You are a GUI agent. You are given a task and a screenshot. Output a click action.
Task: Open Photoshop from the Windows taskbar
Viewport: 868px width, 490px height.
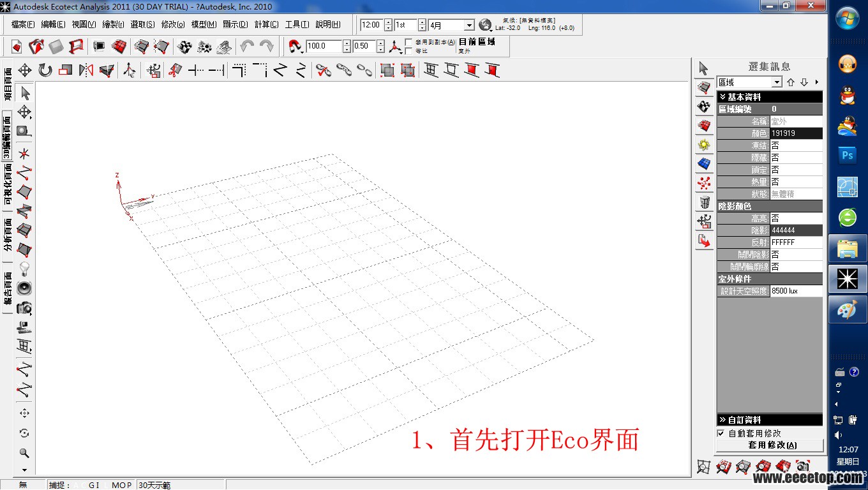coord(848,155)
